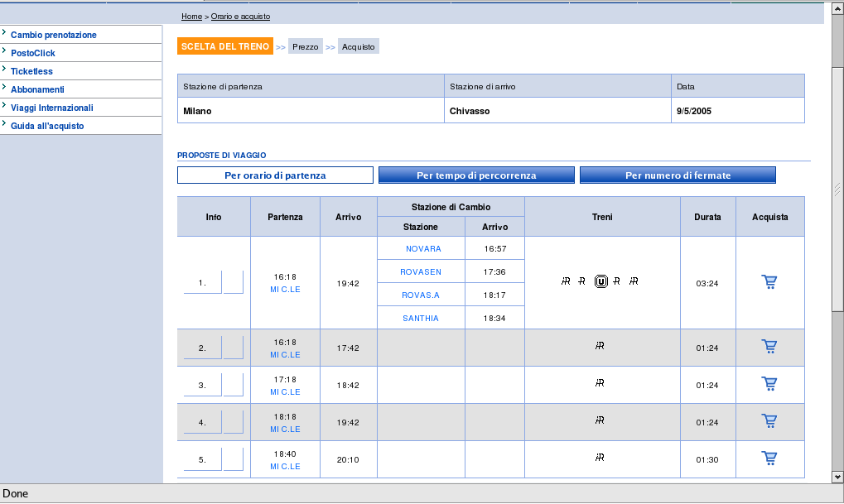Open Cambio prenotazione in the sidebar
Viewport: 844px width, 504px height.
click(x=54, y=35)
